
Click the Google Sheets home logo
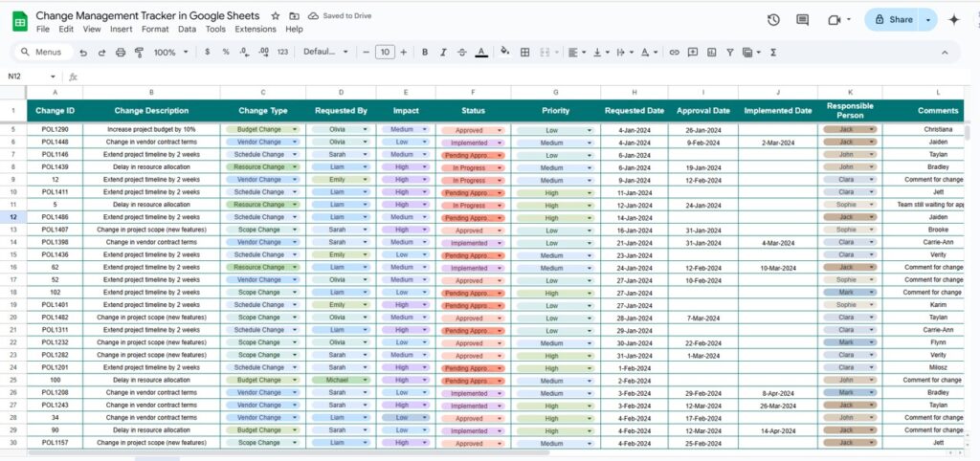(20, 22)
